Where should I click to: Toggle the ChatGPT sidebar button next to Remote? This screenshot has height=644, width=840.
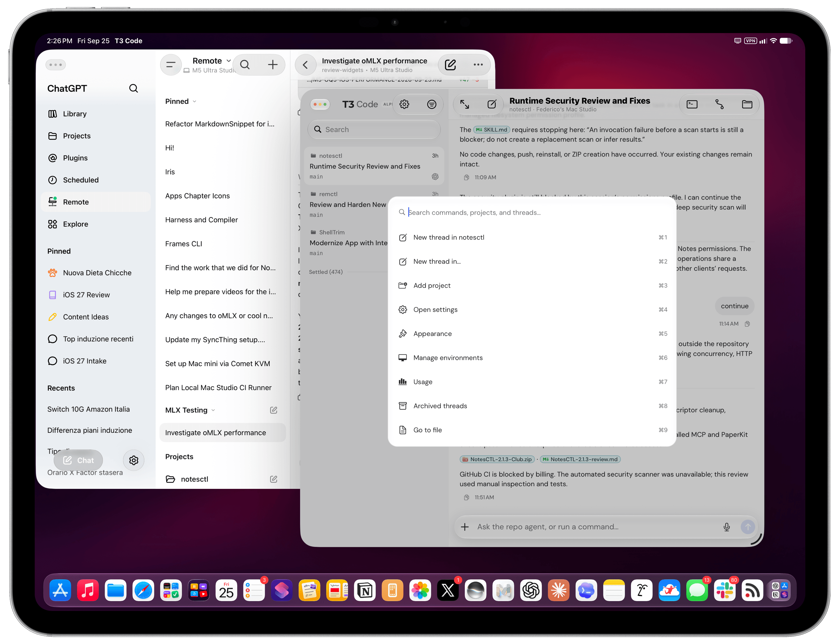pyautogui.click(x=171, y=65)
